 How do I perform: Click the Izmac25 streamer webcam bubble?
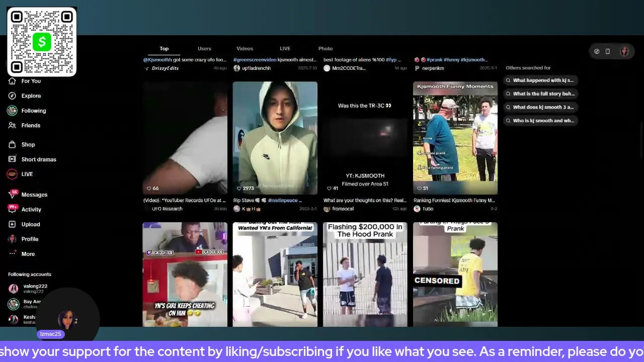click(x=67, y=319)
